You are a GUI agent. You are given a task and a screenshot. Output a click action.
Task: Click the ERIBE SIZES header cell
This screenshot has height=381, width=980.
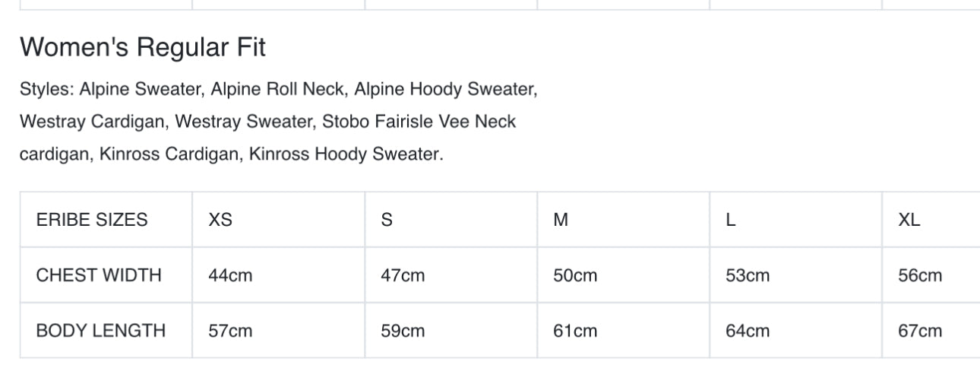point(91,220)
